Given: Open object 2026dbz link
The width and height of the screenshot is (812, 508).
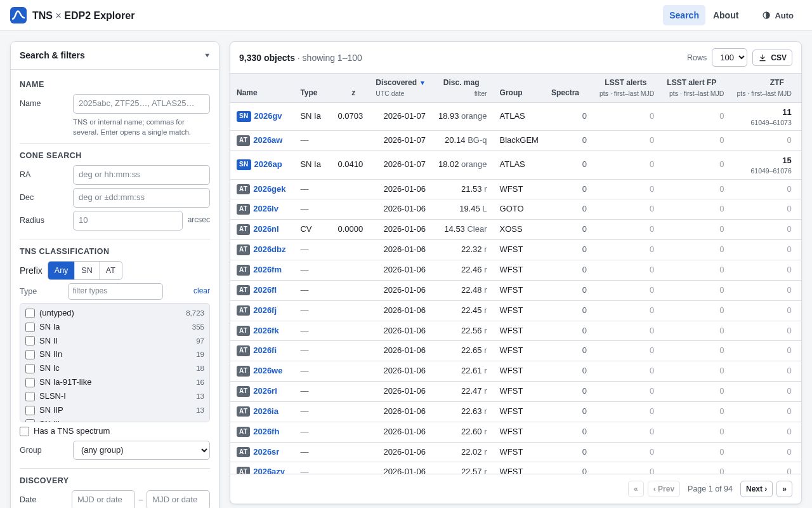Looking at the screenshot, I should [x=270, y=250].
